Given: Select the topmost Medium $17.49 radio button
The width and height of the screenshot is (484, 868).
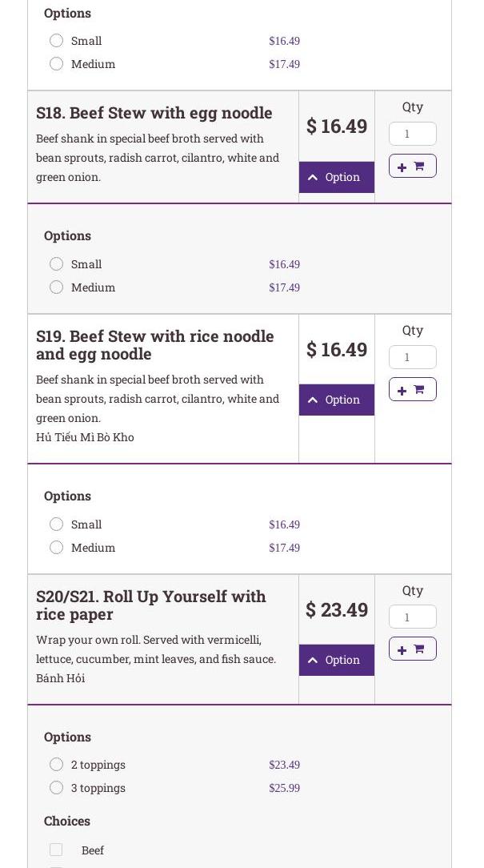Looking at the screenshot, I should (x=56, y=64).
